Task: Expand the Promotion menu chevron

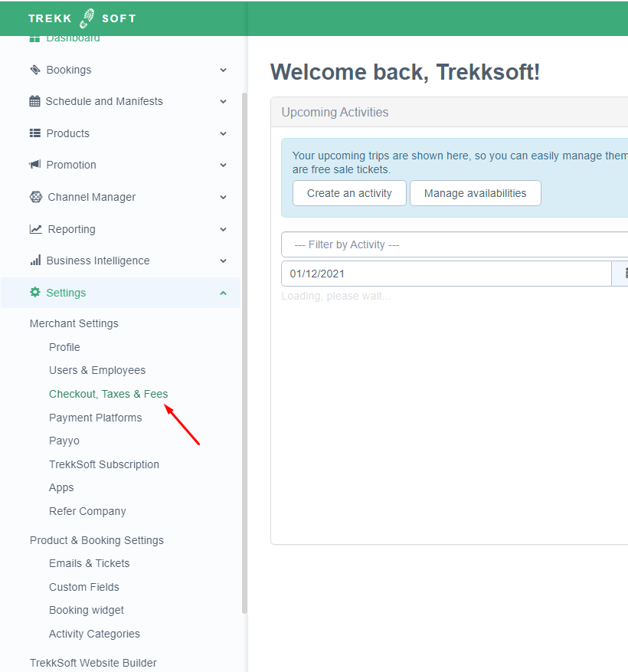Action: [x=223, y=165]
